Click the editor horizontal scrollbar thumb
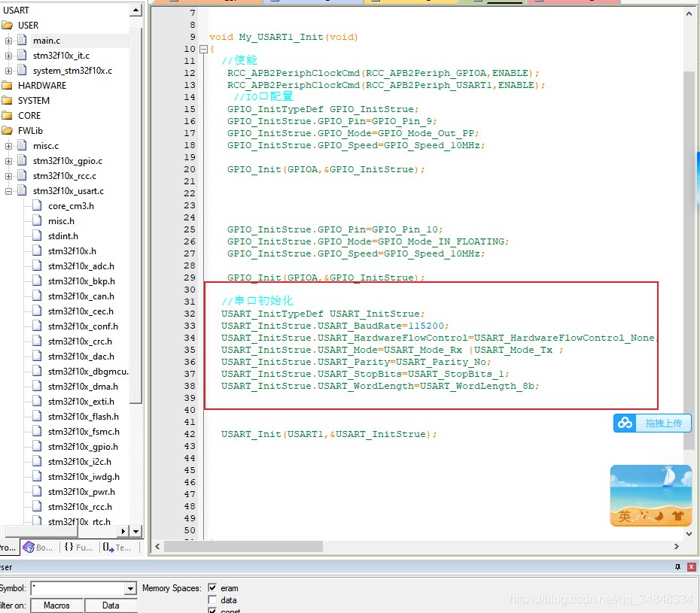Viewport: 700px width, 613px height. click(243, 546)
